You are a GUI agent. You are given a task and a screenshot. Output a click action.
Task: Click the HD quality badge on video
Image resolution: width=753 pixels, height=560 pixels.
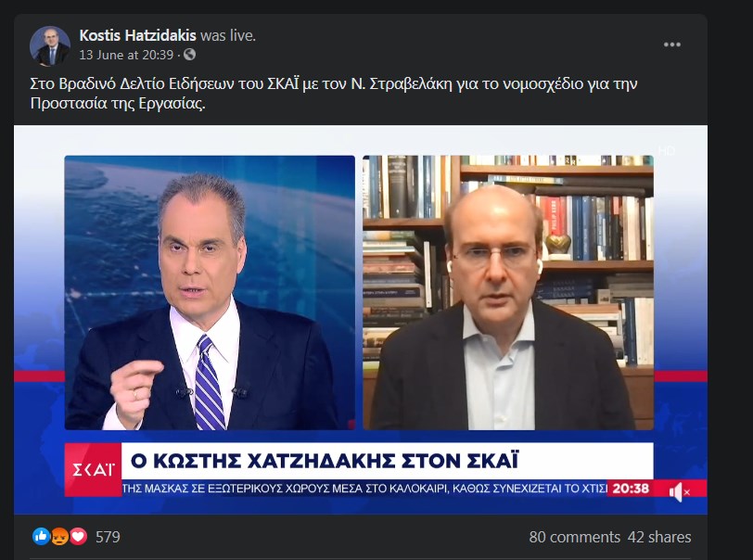click(x=666, y=151)
